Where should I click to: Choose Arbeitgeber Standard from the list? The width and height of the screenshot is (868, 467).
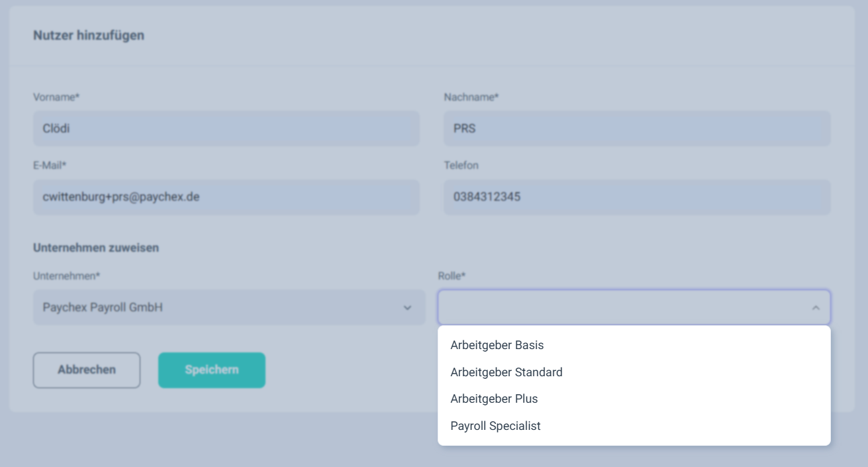[506, 372]
